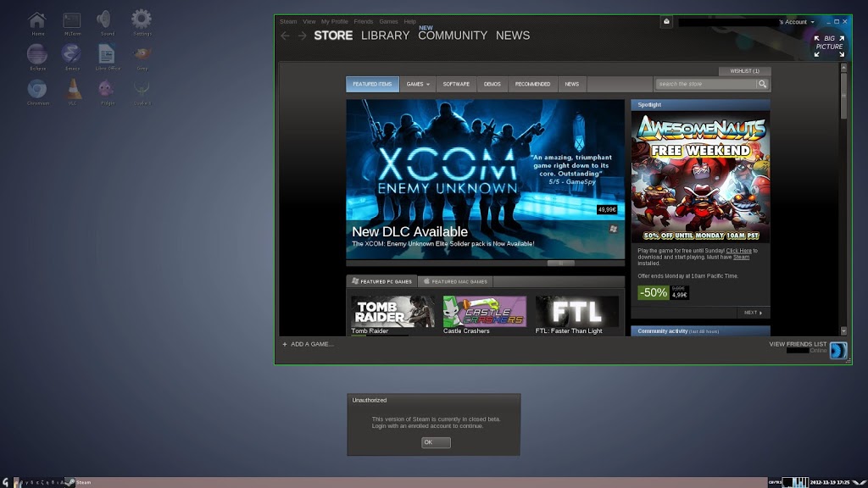Click the store search magnifier icon

[x=762, y=84]
